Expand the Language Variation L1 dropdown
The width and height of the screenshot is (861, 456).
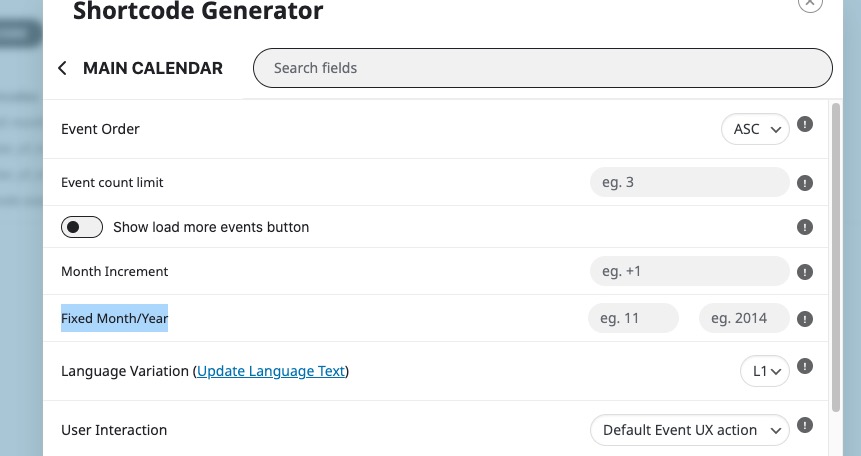765,371
